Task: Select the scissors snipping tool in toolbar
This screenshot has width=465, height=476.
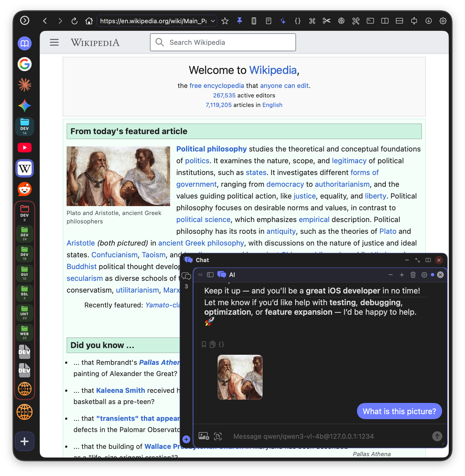Action: (326, 21)
